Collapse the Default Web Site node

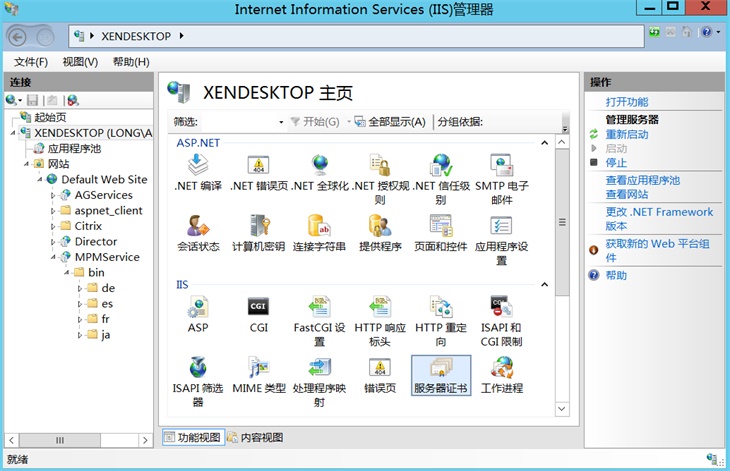click(40, 180)
